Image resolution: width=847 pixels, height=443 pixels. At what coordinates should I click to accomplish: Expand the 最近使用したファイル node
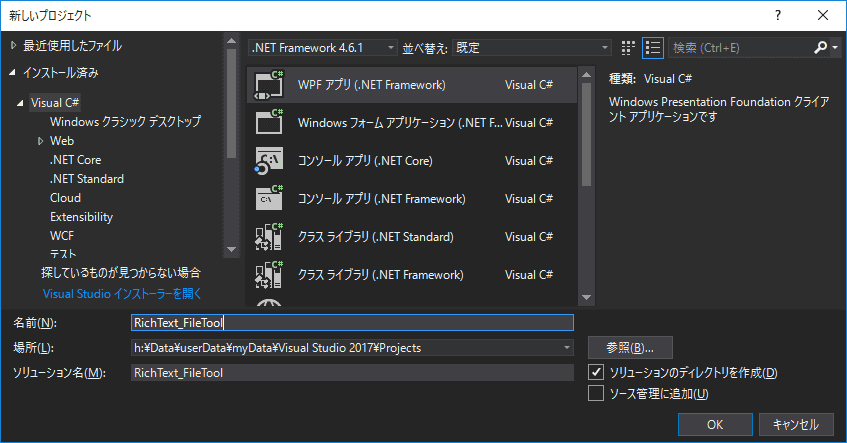coord(14,46)
